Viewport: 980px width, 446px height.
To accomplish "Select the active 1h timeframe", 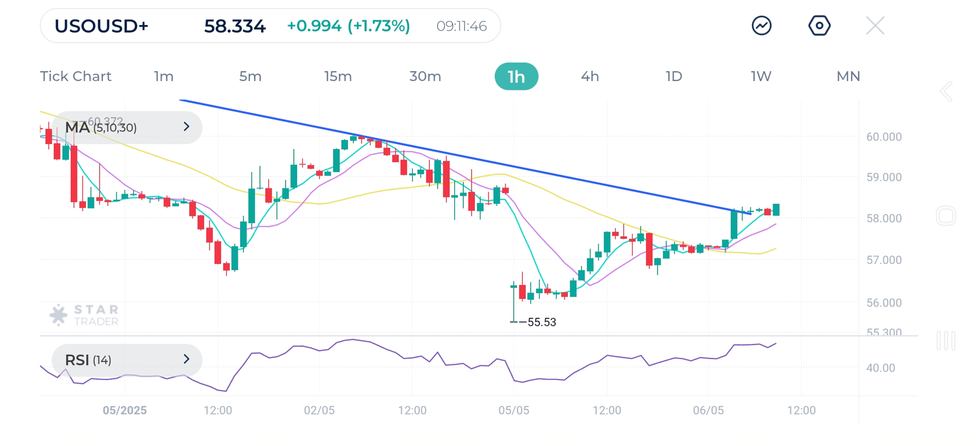I will (x=516, y=76).
